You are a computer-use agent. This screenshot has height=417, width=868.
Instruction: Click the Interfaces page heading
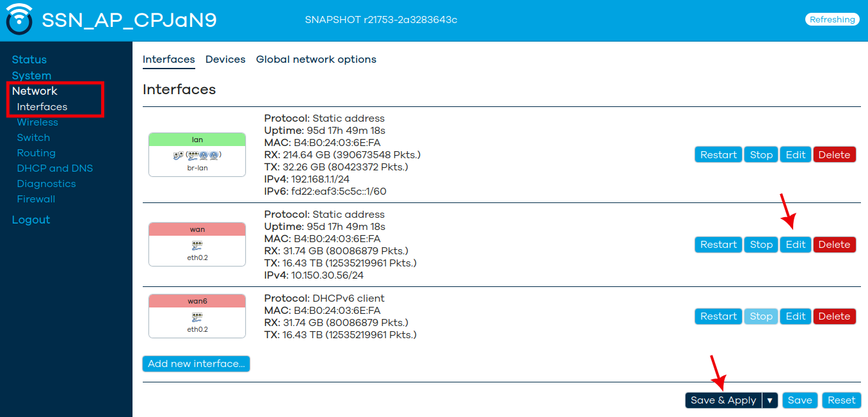point(179,90)
